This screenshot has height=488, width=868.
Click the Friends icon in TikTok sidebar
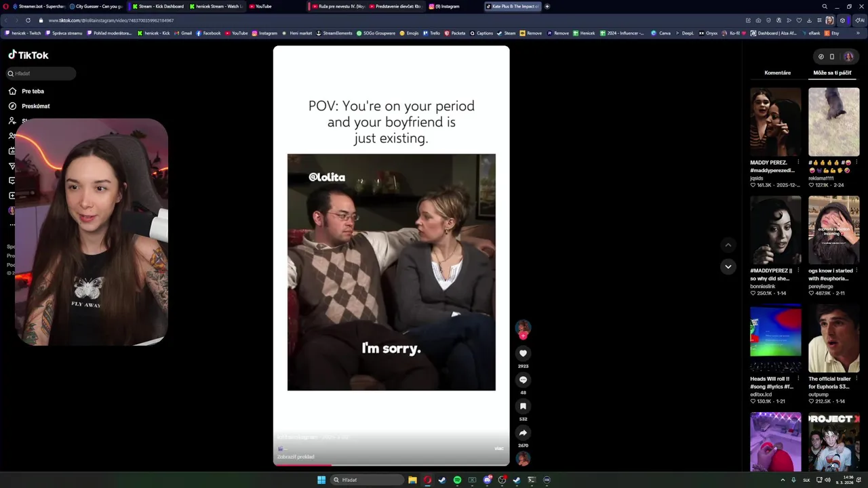11,136
